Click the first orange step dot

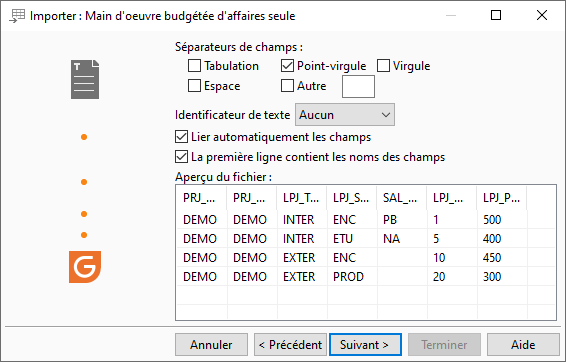pos(84,137)
